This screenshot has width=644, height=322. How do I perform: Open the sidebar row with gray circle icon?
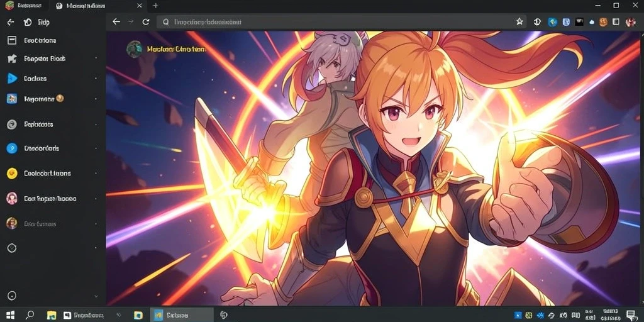pyautogui.click(x=52, y=125)
